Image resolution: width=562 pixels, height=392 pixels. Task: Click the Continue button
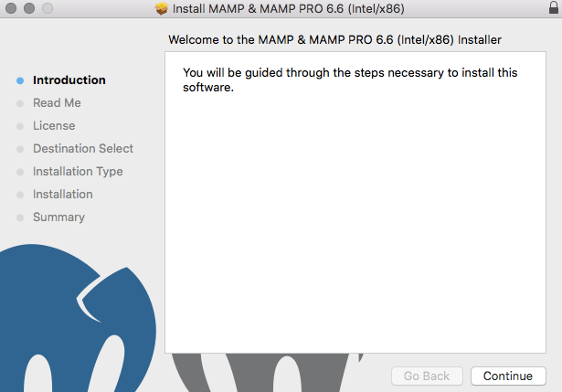coord(507,376)
